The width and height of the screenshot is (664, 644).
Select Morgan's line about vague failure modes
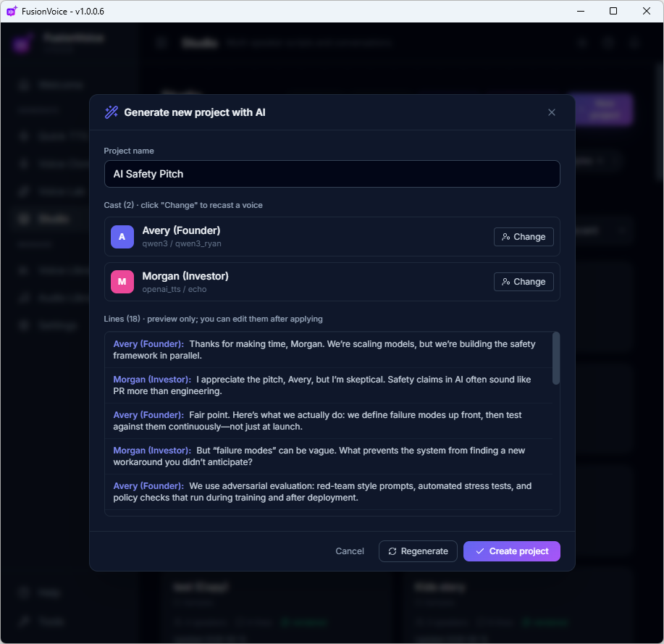pos(328,456)
